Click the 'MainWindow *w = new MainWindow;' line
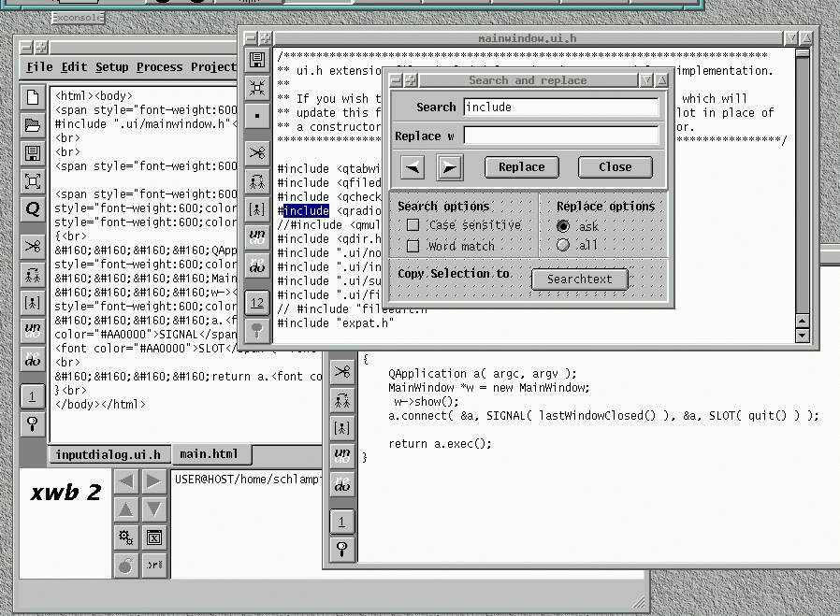Screen dimensions: 840x616 (489, 388)
